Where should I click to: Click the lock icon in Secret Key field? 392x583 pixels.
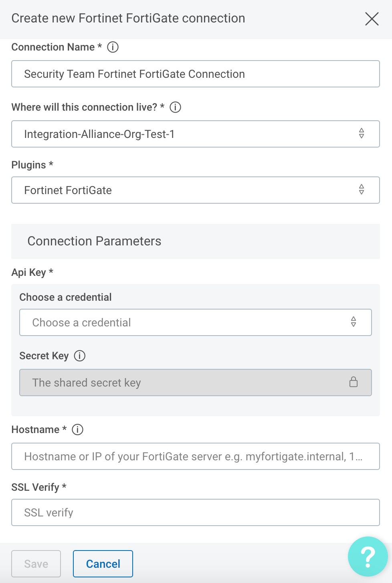(354, 382)
